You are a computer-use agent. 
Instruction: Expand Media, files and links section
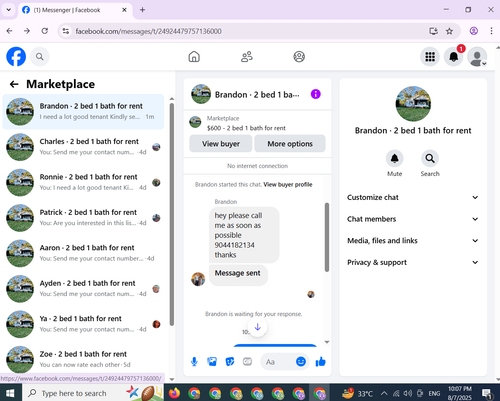pos(413,241)
